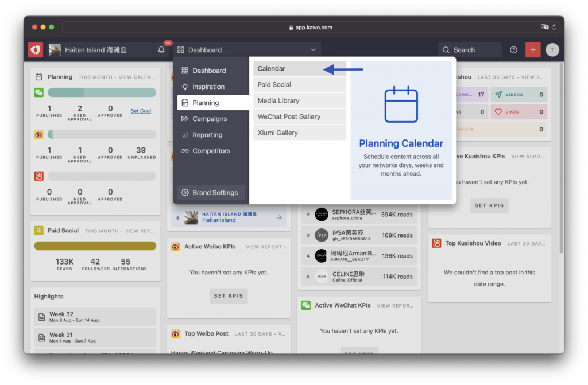Click the browser address bar
Viewport: 588px width, 385px height.
click(x=311, y=27)
